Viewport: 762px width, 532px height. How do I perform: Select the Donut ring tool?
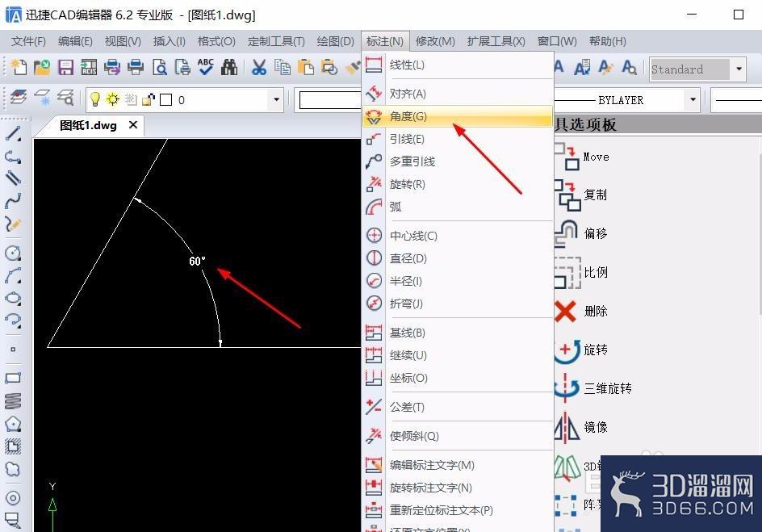tap(13, 498)
